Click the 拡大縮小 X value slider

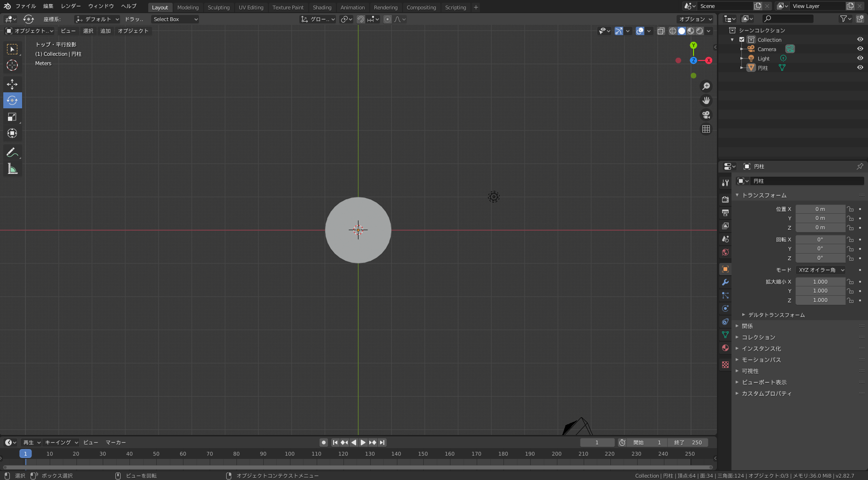coord(820,282)
